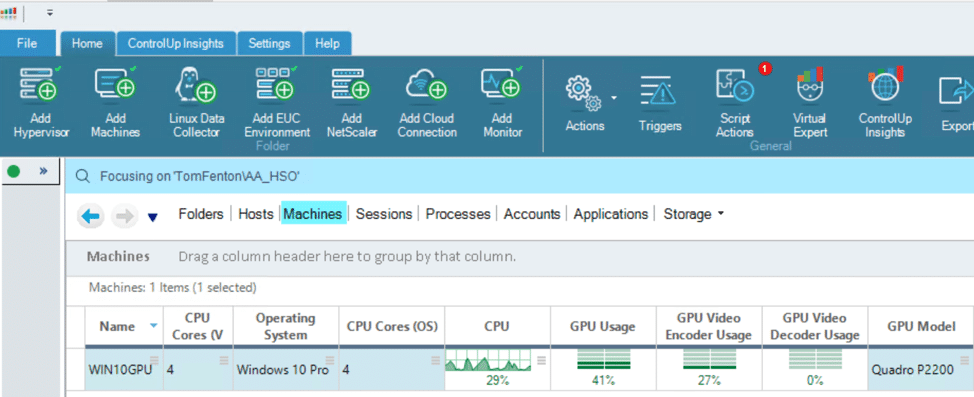The height and width of the screenshot is (397, 974).
Task: Go back with the blue arrow button
Action: 91,216
